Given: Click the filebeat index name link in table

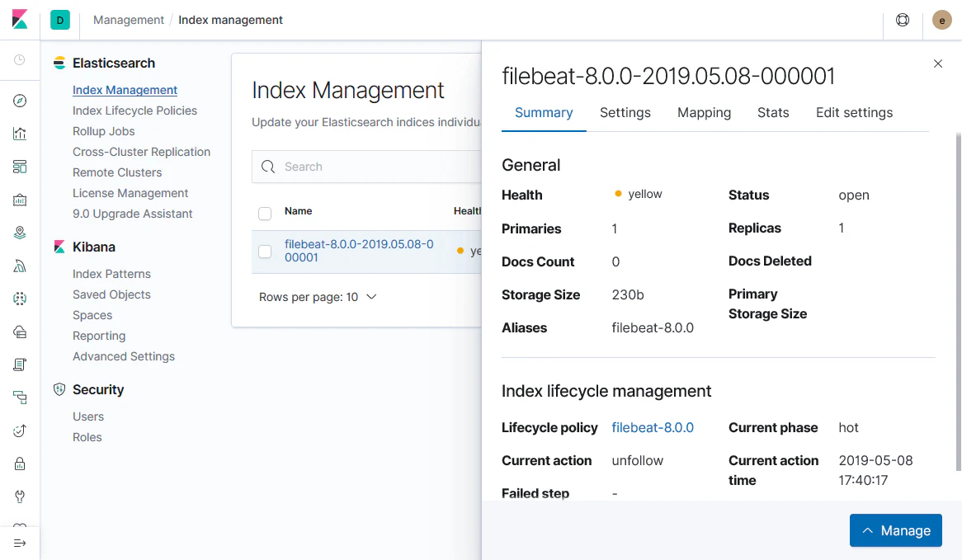Looking at the screenshot, I should 359,251.
